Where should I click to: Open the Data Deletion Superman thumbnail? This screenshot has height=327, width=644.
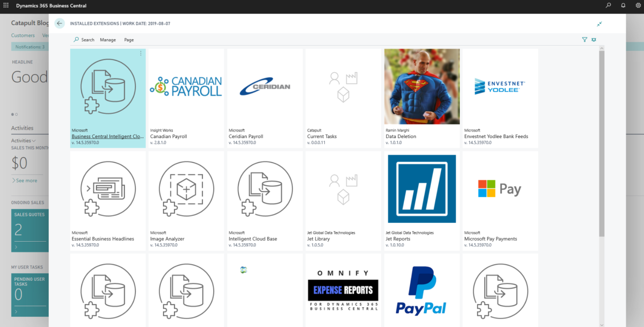pos(422,86)
